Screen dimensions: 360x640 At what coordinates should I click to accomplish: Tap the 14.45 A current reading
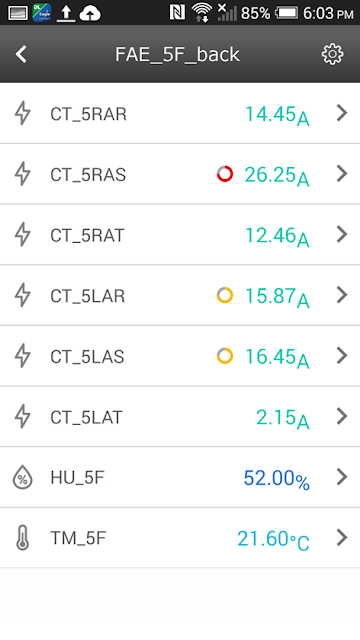pos(277,115)
